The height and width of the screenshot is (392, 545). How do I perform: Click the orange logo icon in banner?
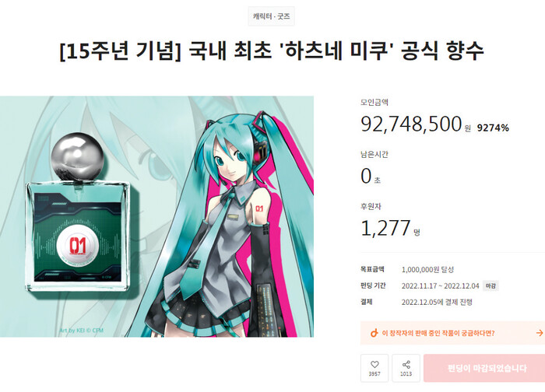click(374, 333)
